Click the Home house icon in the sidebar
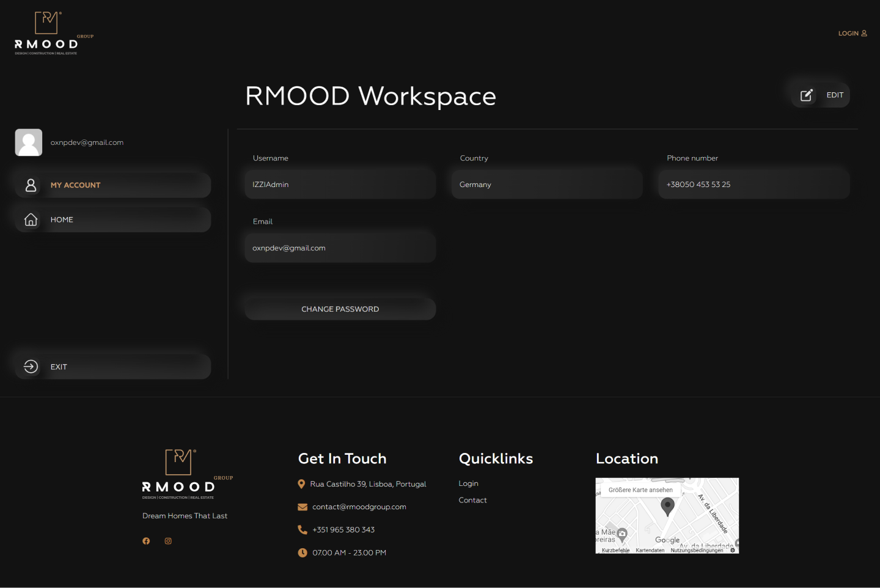 click(x=31, y=219)
